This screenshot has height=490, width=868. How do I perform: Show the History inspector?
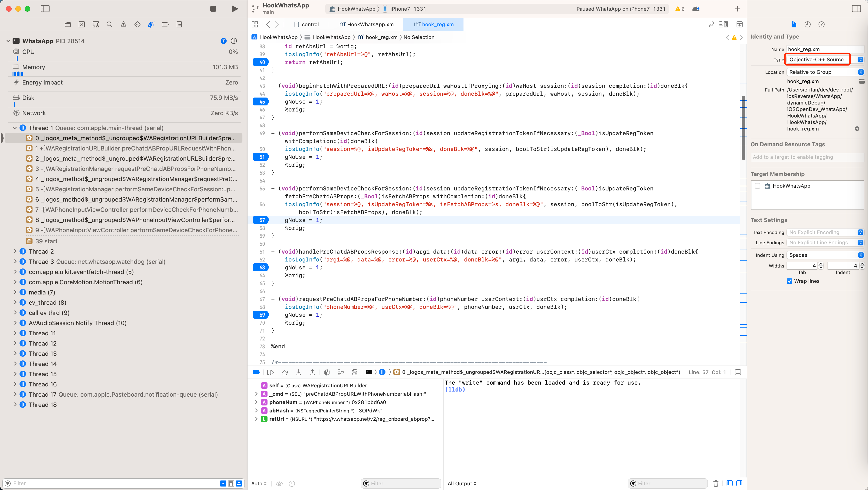click(807, 24)
